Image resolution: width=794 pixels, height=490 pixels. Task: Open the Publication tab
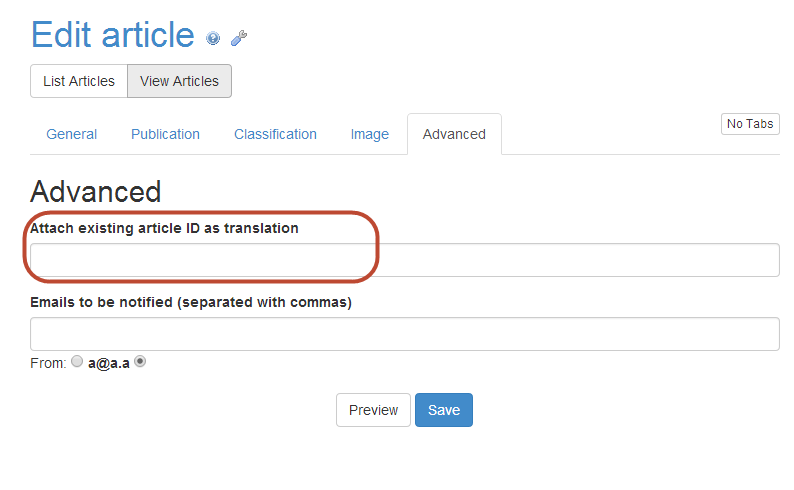165,134
